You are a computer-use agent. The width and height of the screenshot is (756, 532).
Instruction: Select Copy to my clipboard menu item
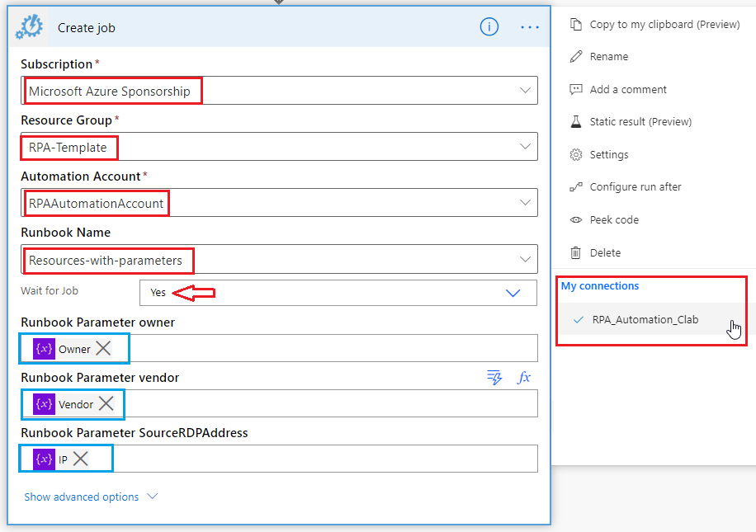coord(664,25)
